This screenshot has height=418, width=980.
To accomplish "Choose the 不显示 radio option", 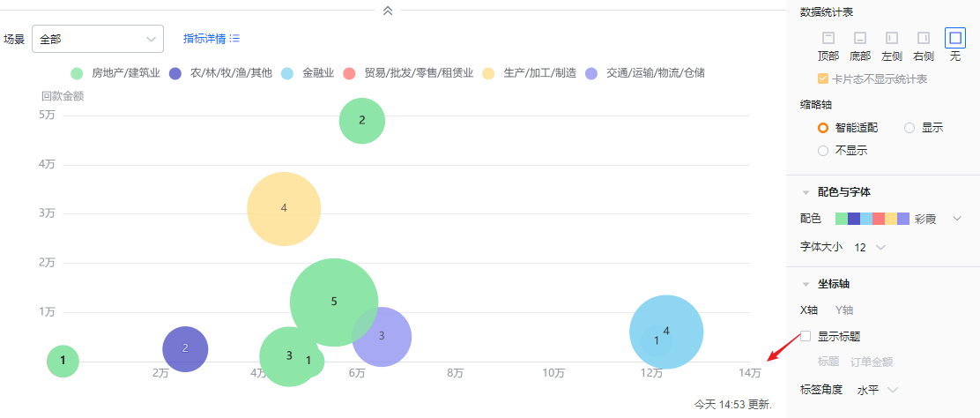I will (823, 151).
